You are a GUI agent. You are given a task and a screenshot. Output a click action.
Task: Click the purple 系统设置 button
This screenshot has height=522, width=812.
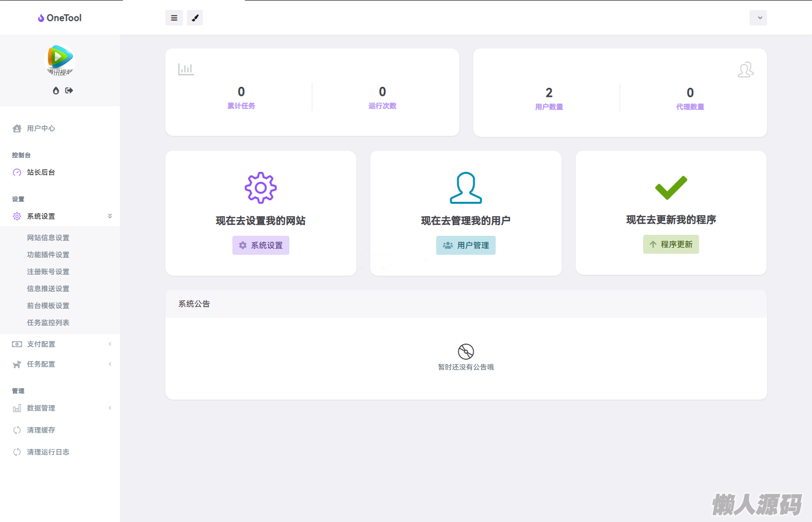pos(261,245)
